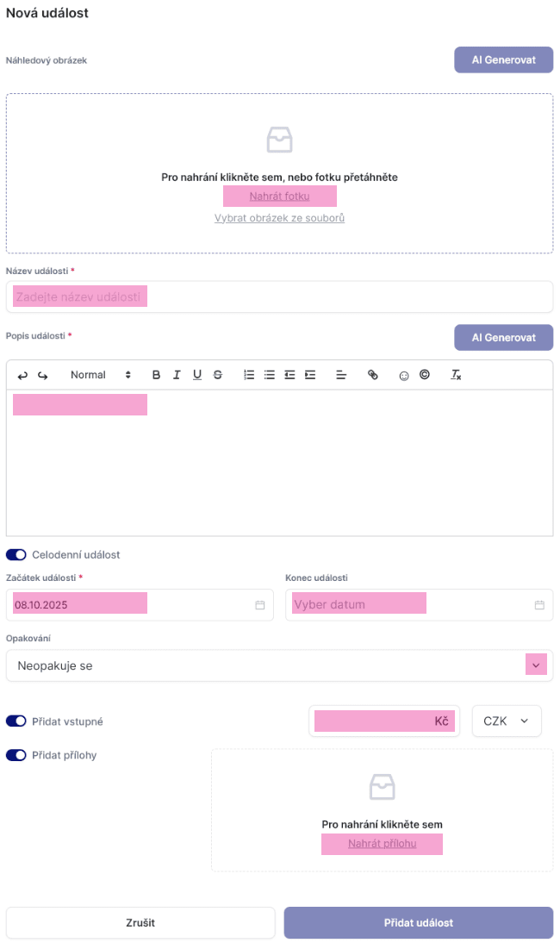Open the CZK currency dropdown

[x=507, y=721]
